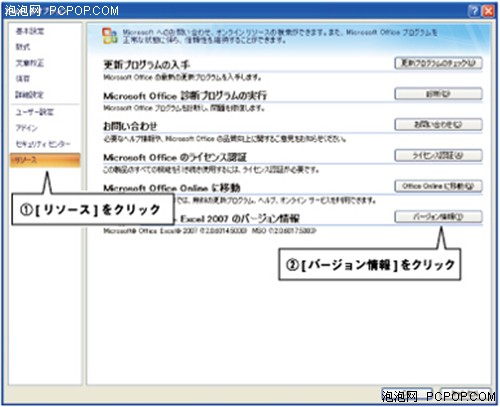
Task: Click the お問い合わせ button
Action: 438,124
